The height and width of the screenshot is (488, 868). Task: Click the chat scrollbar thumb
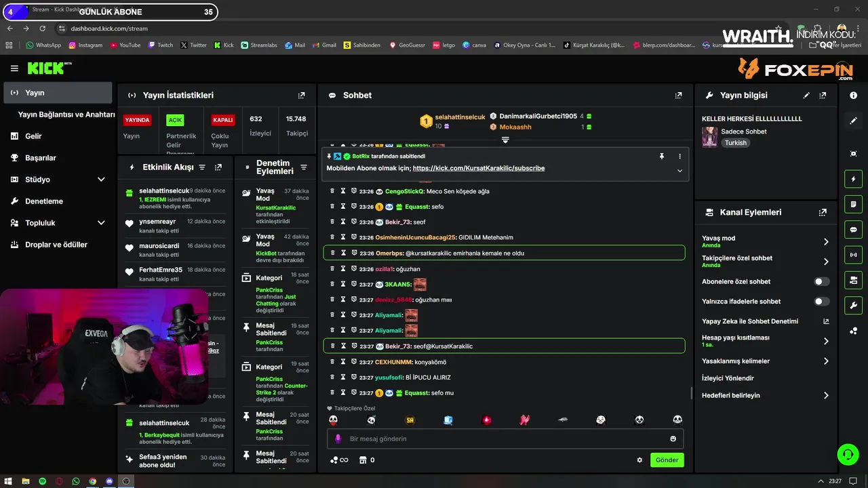coord(691,393)
